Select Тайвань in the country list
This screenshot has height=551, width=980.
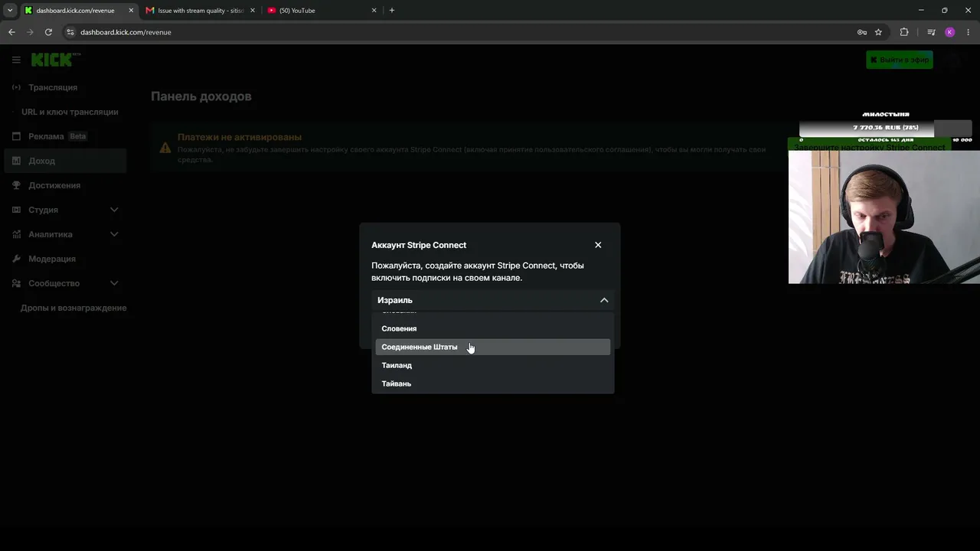point(493,383)
